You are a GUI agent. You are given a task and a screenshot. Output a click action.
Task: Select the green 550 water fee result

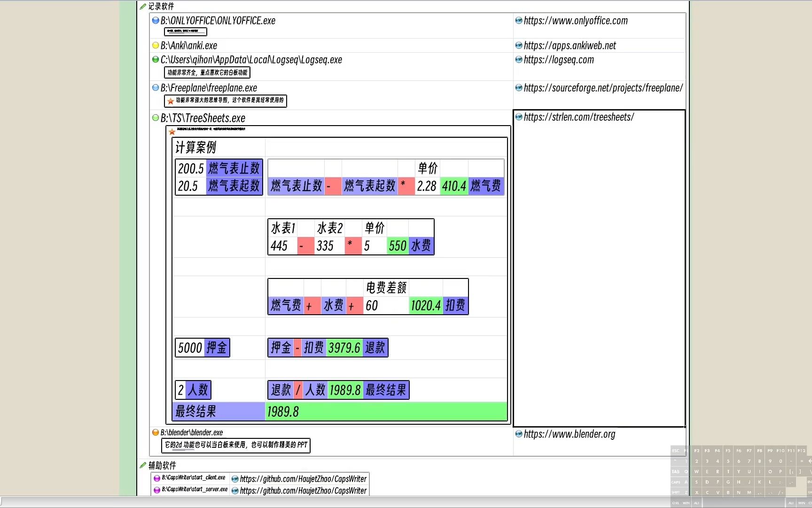pos(398,246)
